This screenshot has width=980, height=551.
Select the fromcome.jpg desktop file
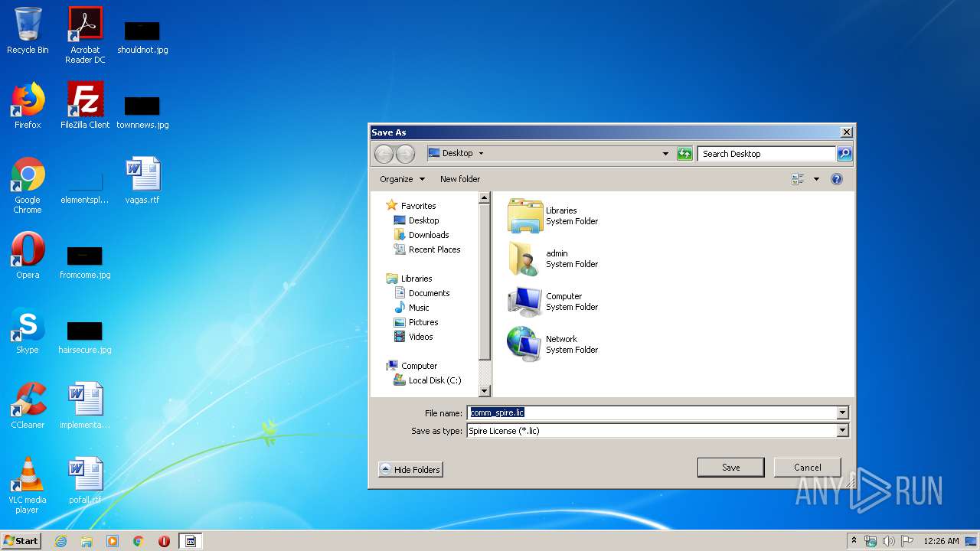point(85,261)
